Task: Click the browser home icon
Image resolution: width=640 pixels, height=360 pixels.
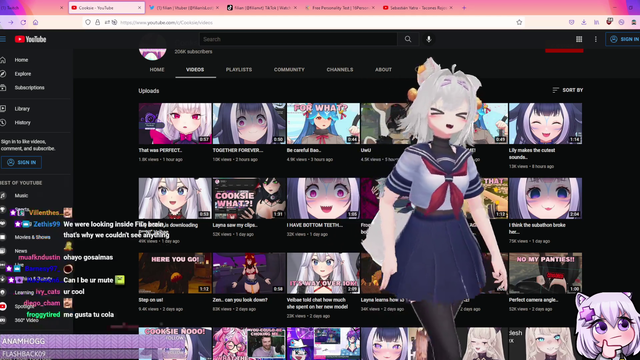Action: pos(36,22)
